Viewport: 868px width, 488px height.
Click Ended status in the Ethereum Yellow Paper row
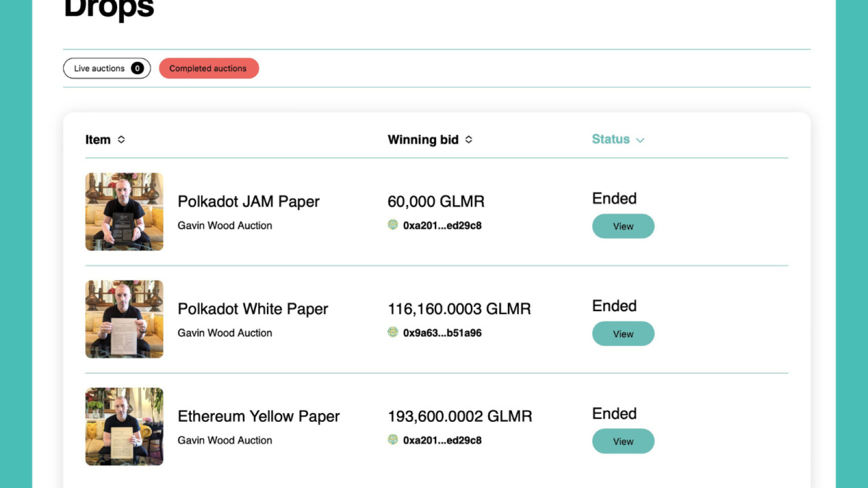614,414
